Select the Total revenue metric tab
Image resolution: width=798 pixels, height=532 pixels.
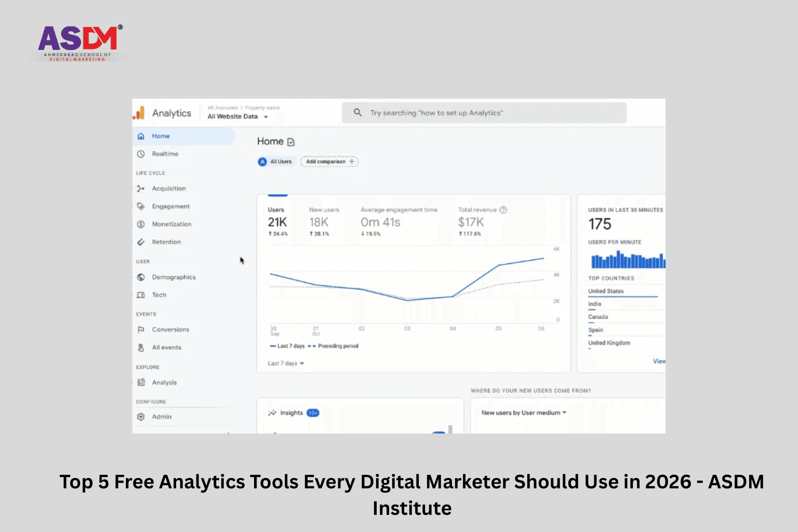coord(482,221)
